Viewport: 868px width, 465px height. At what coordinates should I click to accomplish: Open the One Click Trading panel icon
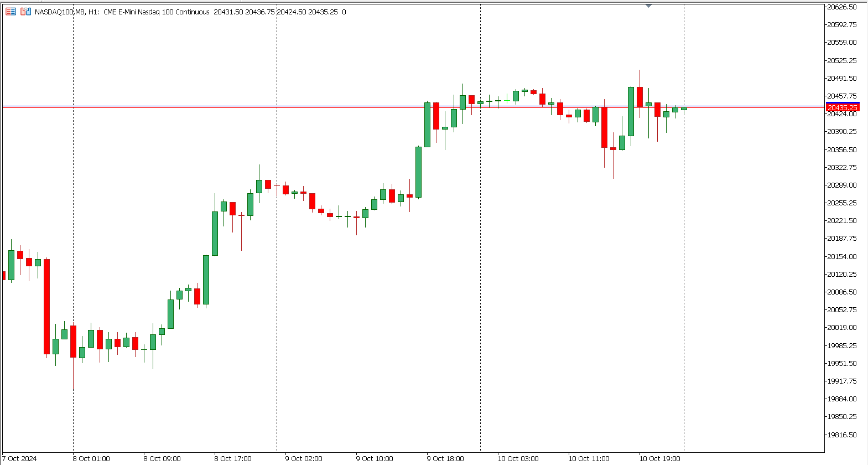pyautogui.click(x=11, y=12)
